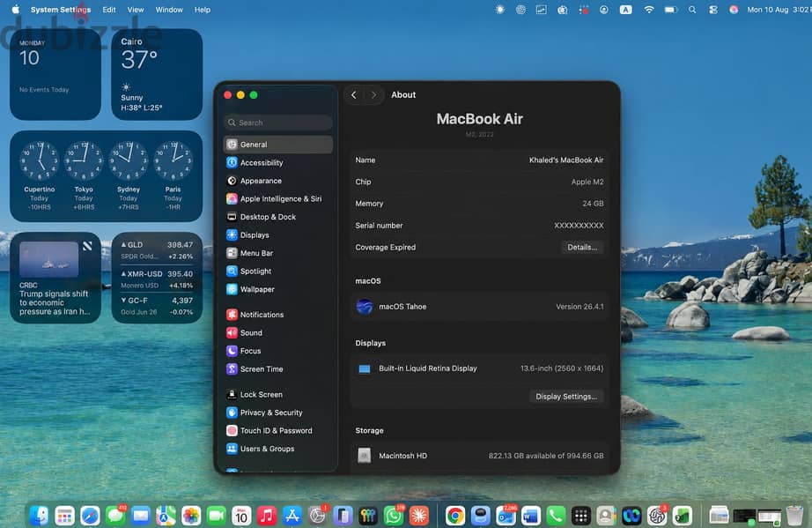
Task: Click the macOS Tahoe version row
Action: point(479,307)
